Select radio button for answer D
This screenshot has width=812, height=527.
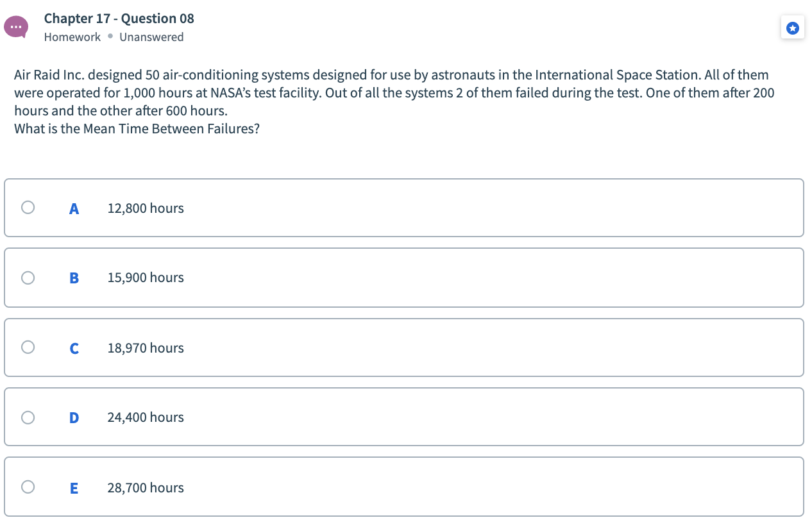tap(27, 417)
